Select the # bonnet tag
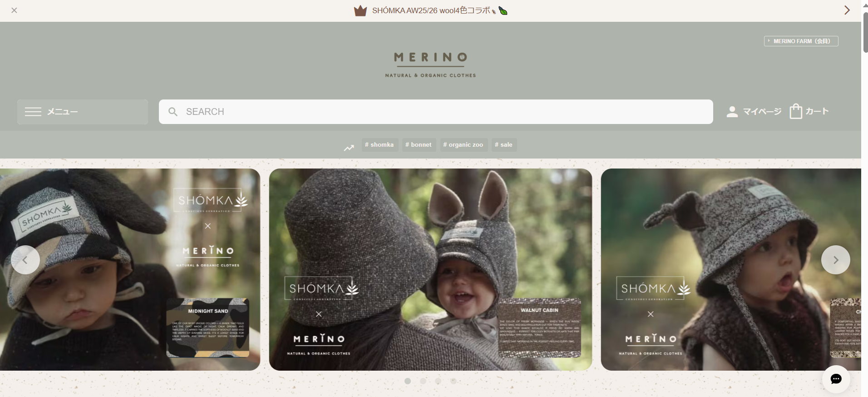 click(419, 145)
